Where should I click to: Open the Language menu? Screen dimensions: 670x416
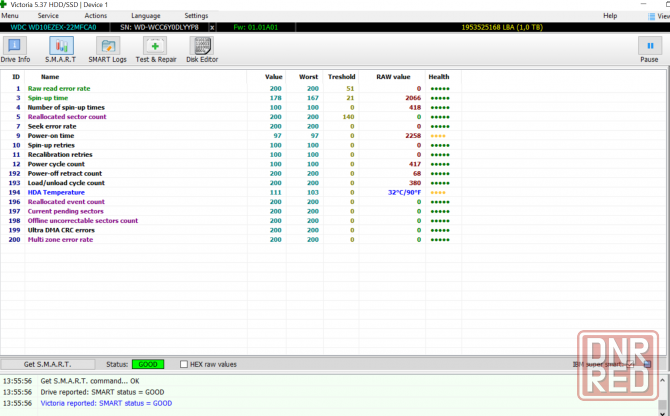click(x=146, y=16)
